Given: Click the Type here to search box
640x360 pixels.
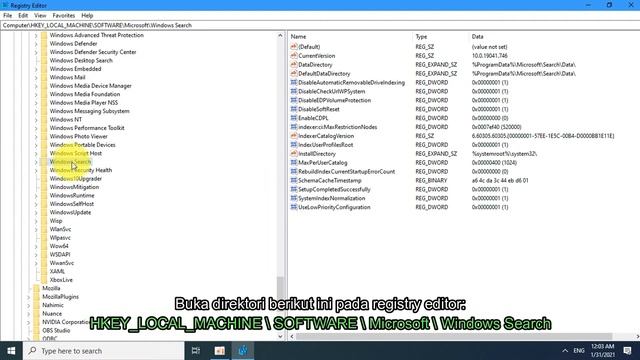Looking at the screenshot, I should click(104, 351).
